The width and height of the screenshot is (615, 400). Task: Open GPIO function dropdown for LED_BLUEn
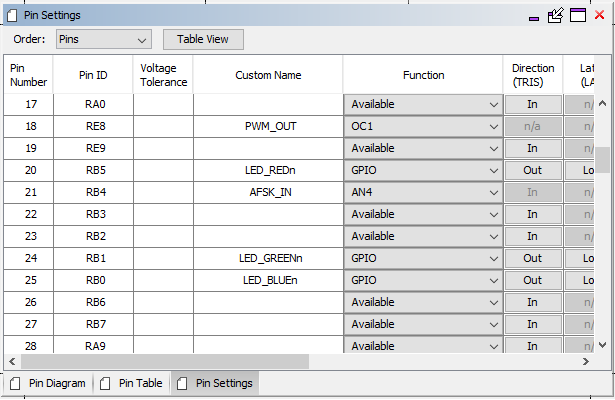(x=423, y=280)
